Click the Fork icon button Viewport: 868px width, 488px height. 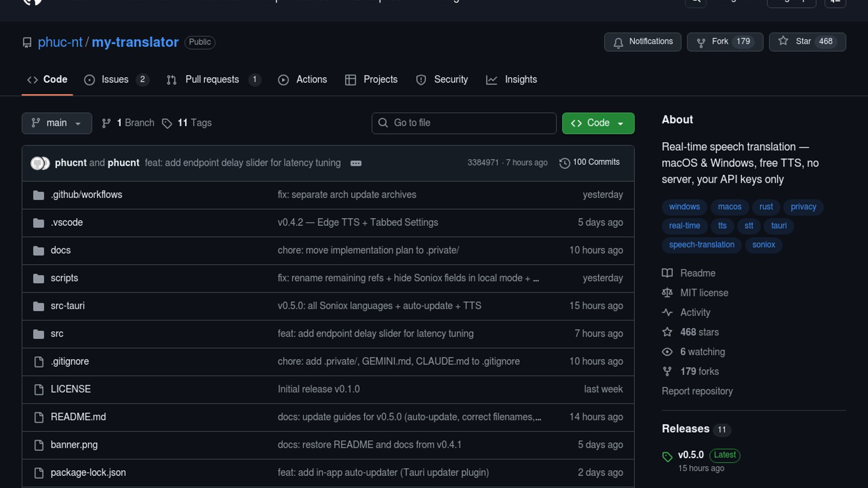coord(701,42)
